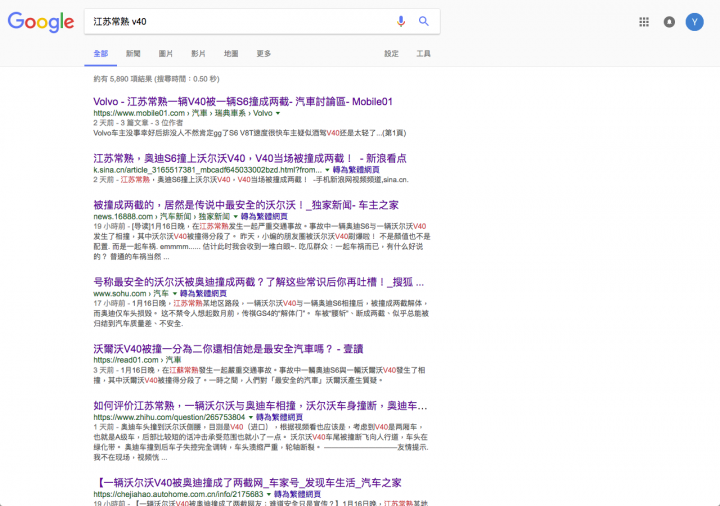Expand dropdown arrow beside zhihu.com URL

(251, 417)
